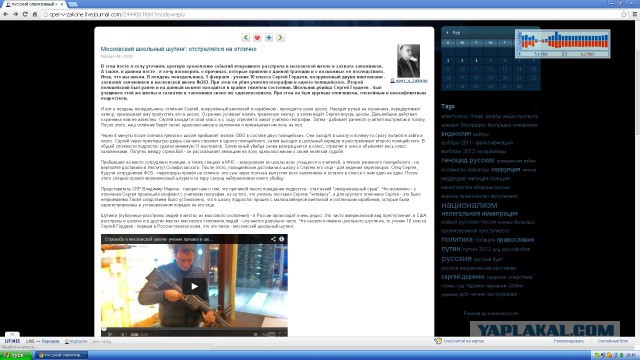Open the post title link
Image resolution: width=640 pixels, height=360 pixels.
point(178,49)
